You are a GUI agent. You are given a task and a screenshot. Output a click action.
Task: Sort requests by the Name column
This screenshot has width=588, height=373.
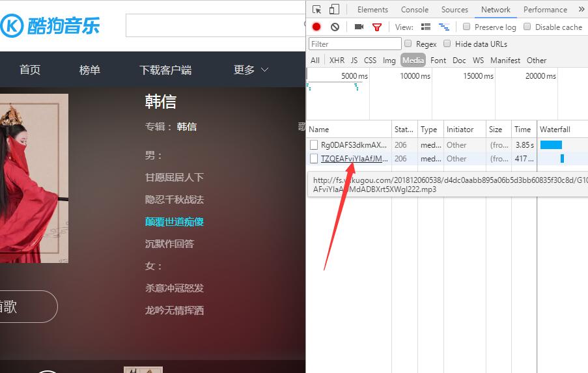pos(349,130)
